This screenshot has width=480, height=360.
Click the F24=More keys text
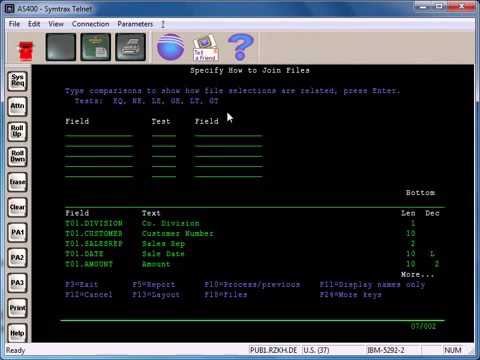(x=351, y=295)
